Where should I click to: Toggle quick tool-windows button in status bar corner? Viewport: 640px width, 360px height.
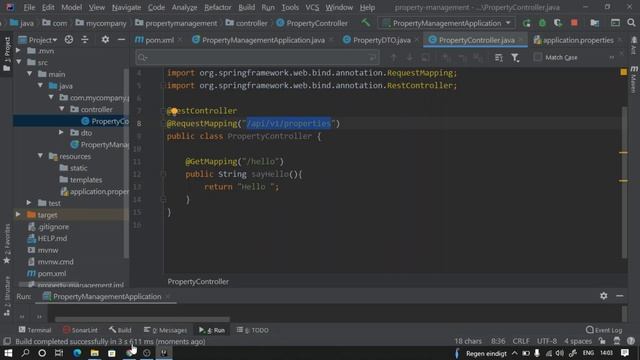coord(7,341)
